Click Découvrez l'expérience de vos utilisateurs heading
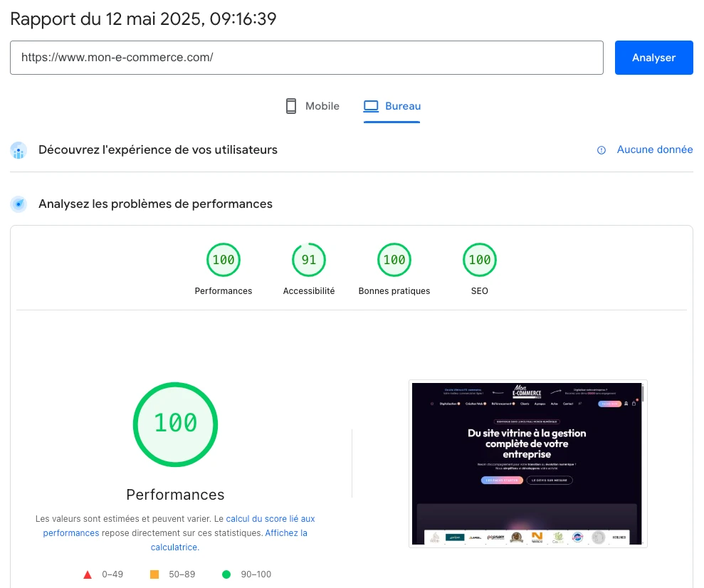The height and width of the screenshot is (588, 704). [158, 149]
